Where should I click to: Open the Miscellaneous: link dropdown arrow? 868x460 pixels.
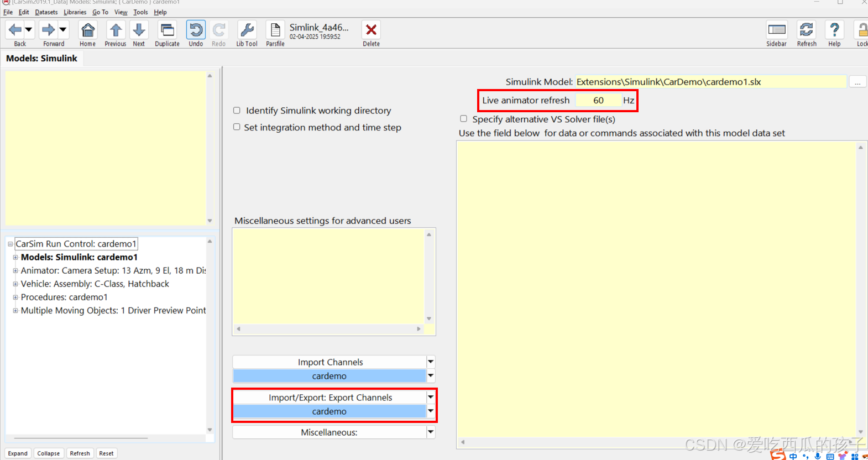pos(431,432)
